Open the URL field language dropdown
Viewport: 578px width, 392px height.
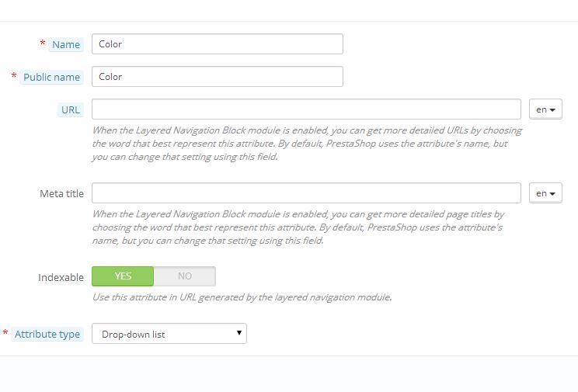(545, 109)
